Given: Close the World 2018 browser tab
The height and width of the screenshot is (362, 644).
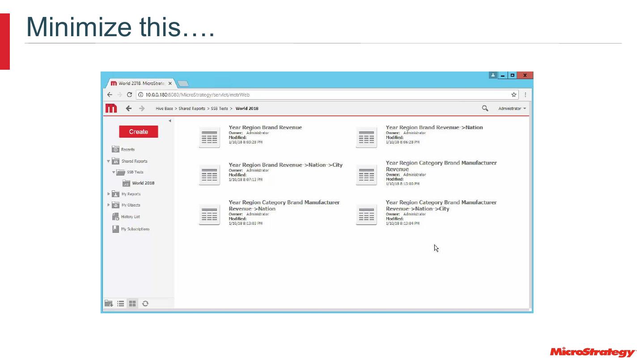Looking at the screenshot, I should pos(170,84).
